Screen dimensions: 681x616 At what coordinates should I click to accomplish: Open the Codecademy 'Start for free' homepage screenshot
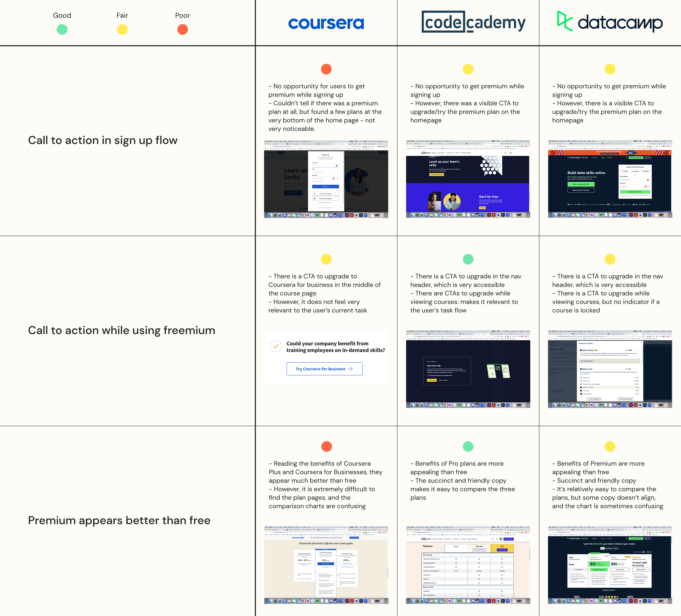468,179
